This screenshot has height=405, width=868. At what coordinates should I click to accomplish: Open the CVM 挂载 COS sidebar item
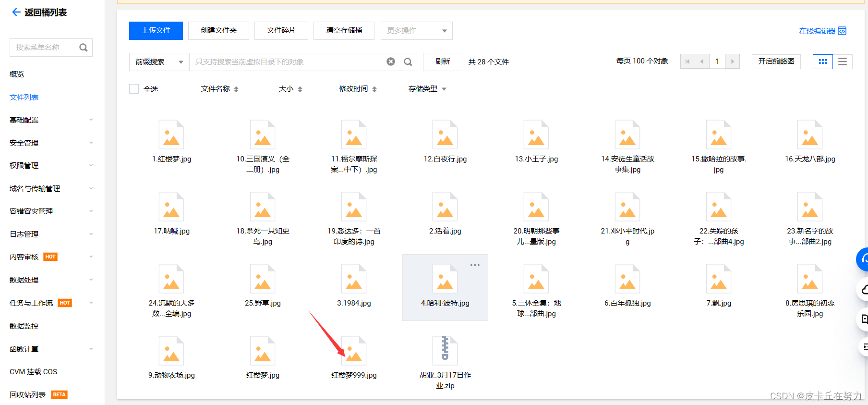point(33,371)
